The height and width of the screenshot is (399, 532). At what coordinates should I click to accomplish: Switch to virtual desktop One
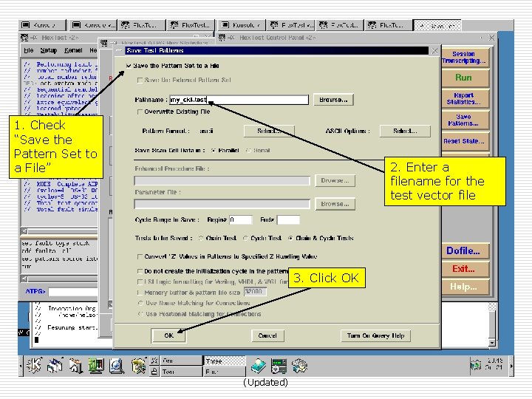click(180, 361)
